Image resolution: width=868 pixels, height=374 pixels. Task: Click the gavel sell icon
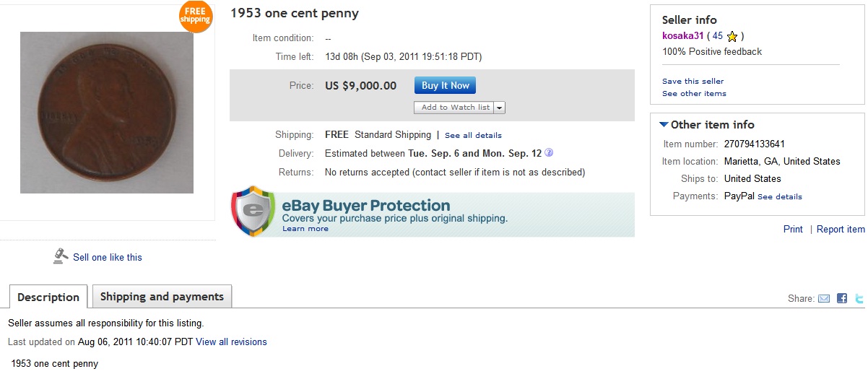[x=61, y=256]
